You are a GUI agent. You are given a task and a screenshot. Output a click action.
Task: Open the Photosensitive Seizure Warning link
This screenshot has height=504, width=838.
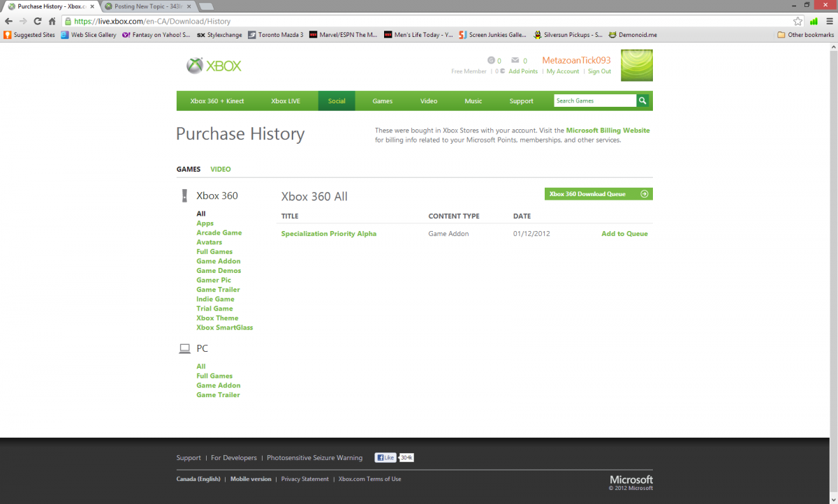point(315,458)
